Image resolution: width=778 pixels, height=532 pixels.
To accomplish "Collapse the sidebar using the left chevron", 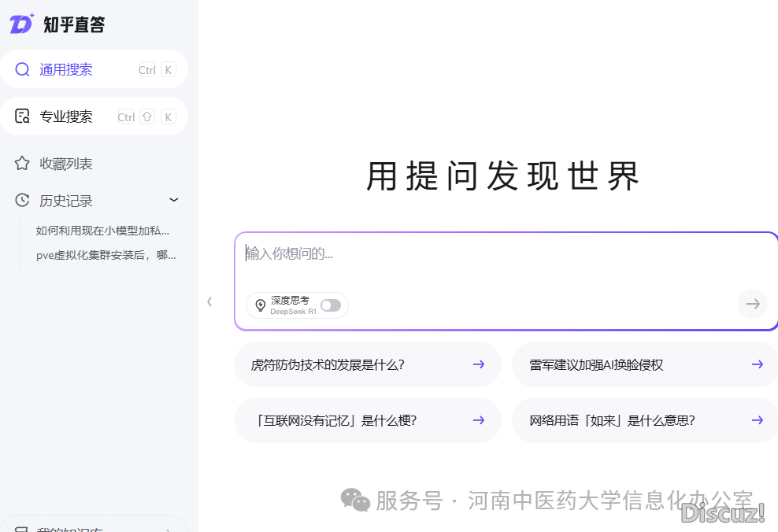I will 209,301.
